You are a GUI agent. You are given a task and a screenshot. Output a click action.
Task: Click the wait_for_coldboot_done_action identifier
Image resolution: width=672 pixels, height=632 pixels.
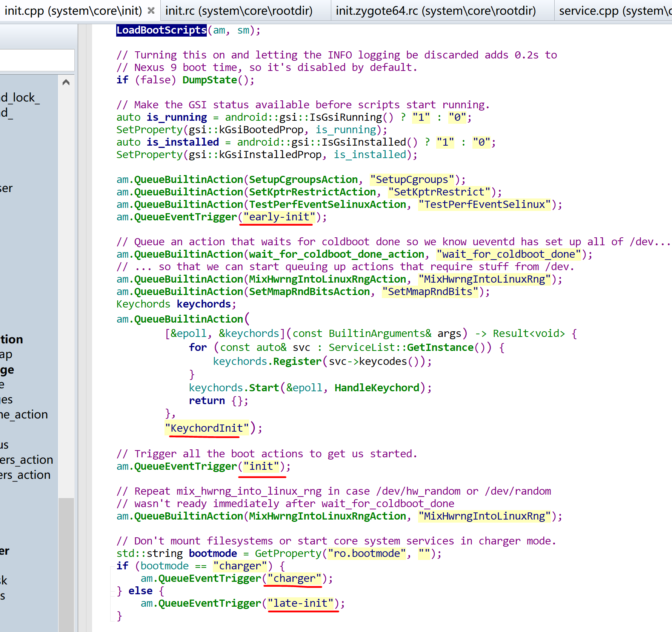pyautogui.click(x=337, y=254)
